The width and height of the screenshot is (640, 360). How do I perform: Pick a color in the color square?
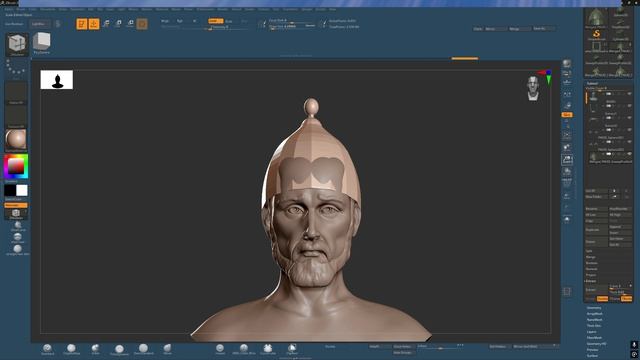[x=16, y=166]
